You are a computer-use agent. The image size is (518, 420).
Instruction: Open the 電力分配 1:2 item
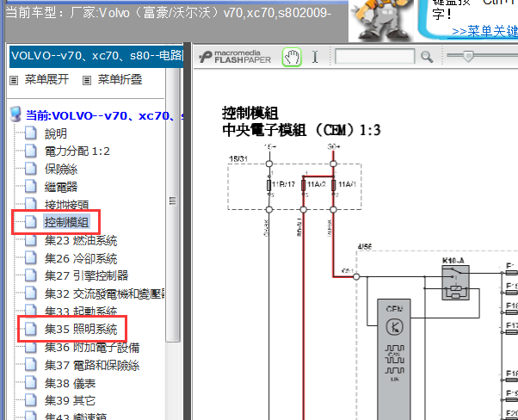tap(77, 151)
